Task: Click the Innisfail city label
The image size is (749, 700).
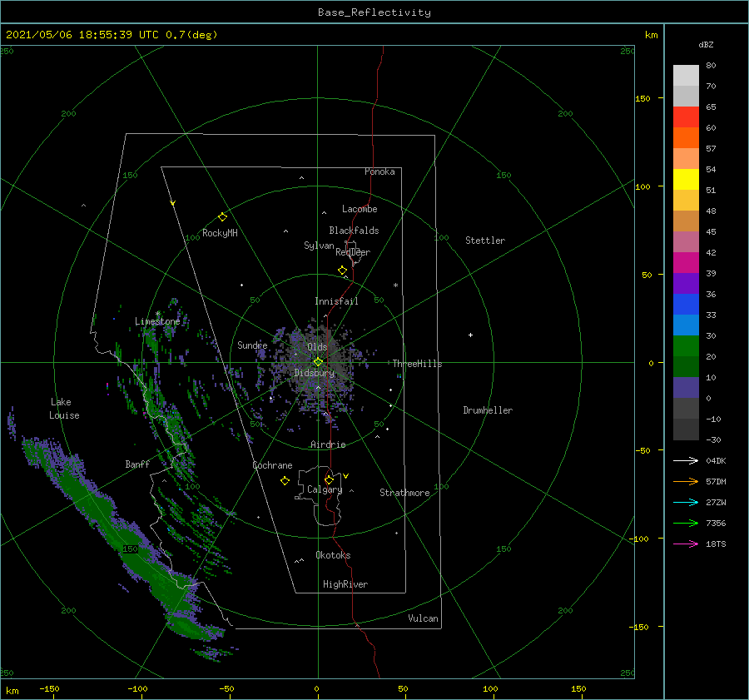Action: (336, 301)
